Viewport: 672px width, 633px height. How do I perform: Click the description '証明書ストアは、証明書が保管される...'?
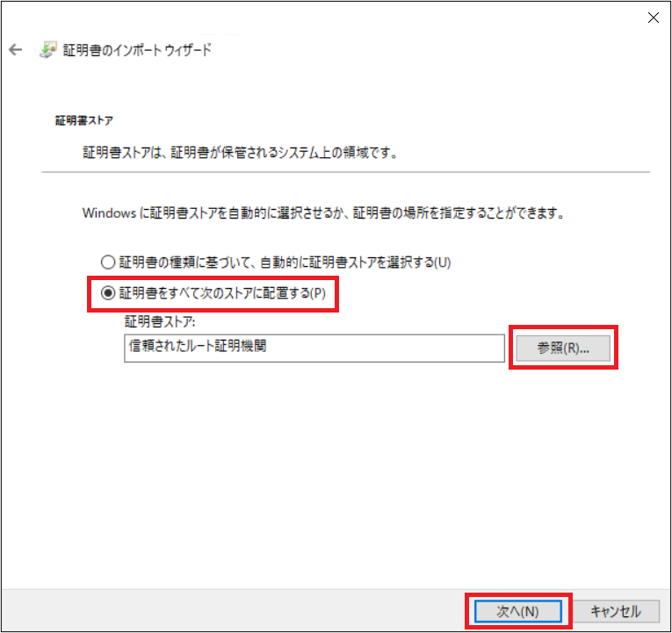point(235,153)
